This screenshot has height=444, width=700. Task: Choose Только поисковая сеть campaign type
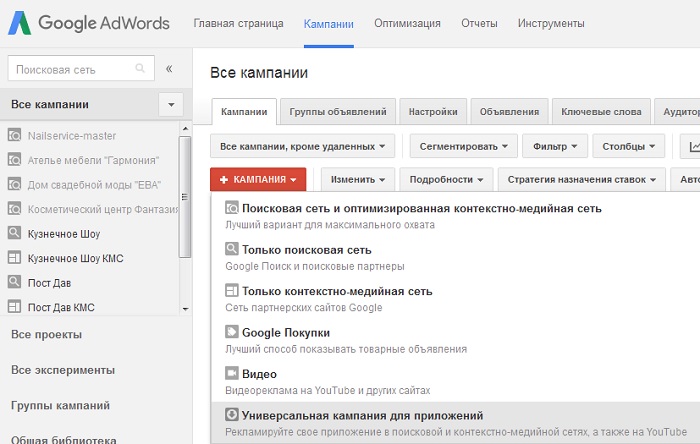pos(455,257)
